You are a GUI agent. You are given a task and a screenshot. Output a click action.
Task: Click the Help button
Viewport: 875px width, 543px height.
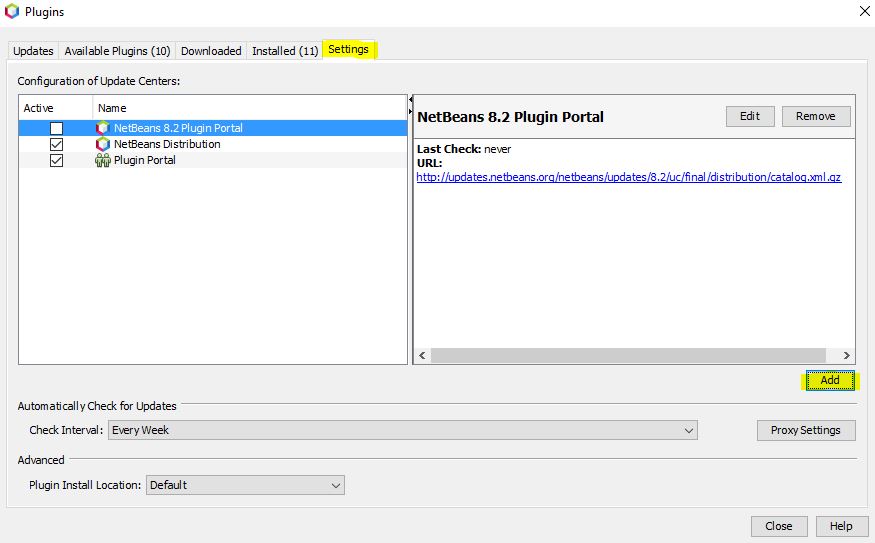[841, 526]
